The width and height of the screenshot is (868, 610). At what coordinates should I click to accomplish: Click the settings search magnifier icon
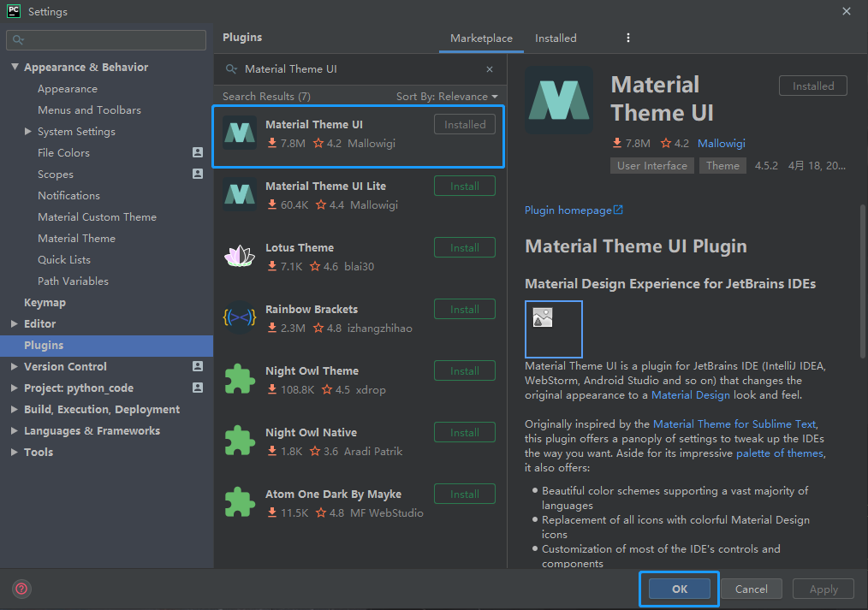[x=18, y=40]
